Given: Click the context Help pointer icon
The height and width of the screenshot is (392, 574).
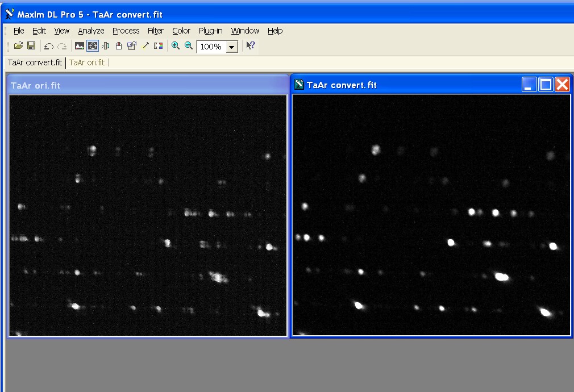Looking at the screenshot, I should coord(250,46).
